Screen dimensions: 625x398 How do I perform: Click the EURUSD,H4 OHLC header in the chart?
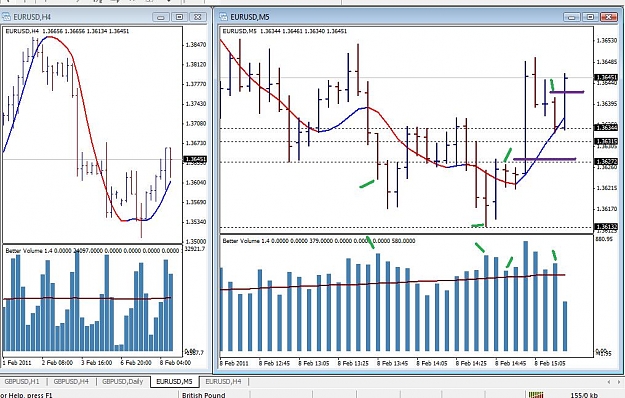[x=67, y=31]
